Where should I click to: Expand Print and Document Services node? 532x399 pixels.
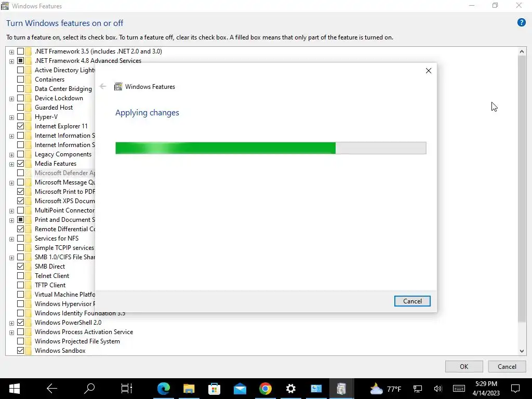point(11,220)
